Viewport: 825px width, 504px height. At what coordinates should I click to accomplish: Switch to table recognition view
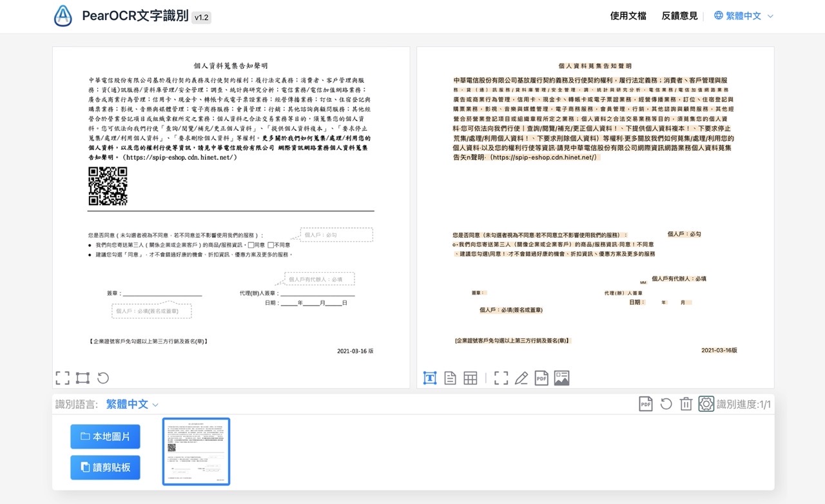471,378
